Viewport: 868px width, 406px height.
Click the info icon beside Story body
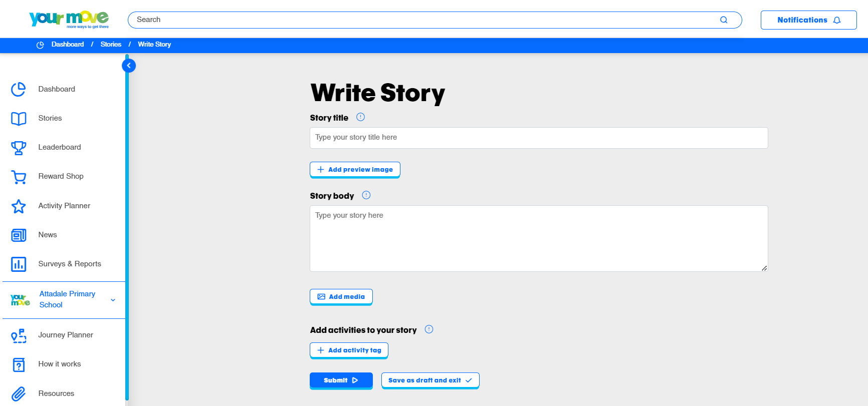(x=366, y=195)
